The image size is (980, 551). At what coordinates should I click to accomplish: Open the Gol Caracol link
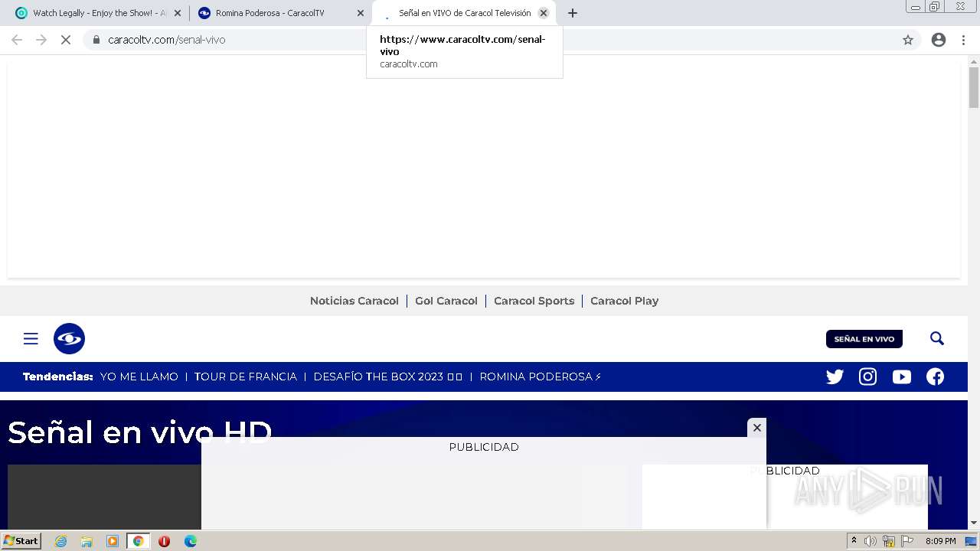pos(446,301)
